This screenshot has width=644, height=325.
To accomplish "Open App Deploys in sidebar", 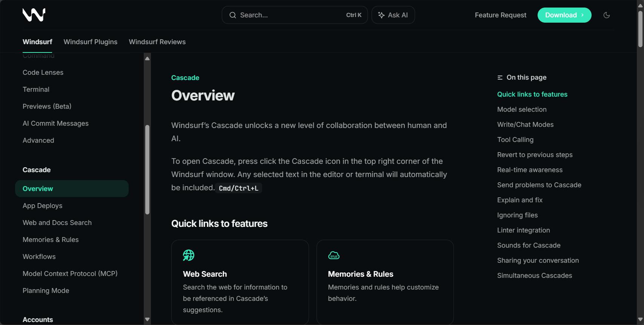I will tap(42, 206).
